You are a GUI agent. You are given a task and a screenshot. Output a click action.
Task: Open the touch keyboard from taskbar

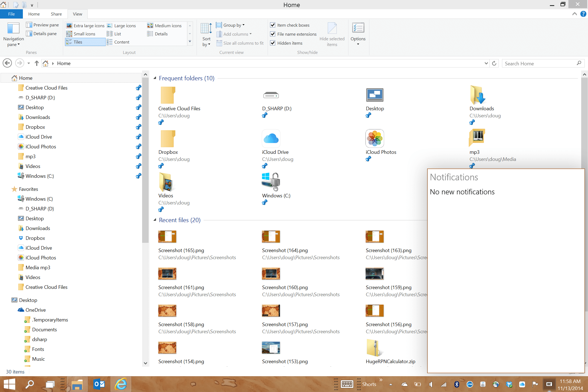(x=347, y=384)
